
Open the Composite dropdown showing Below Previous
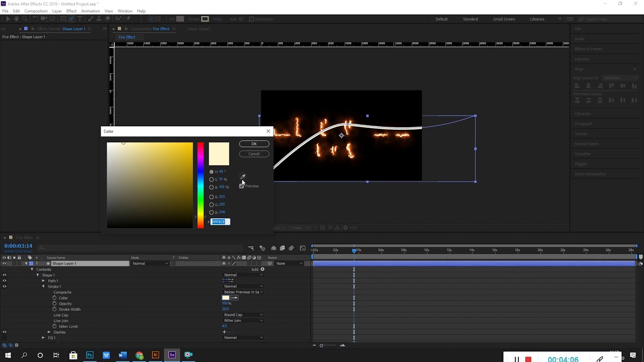click(x=244, y=292)
